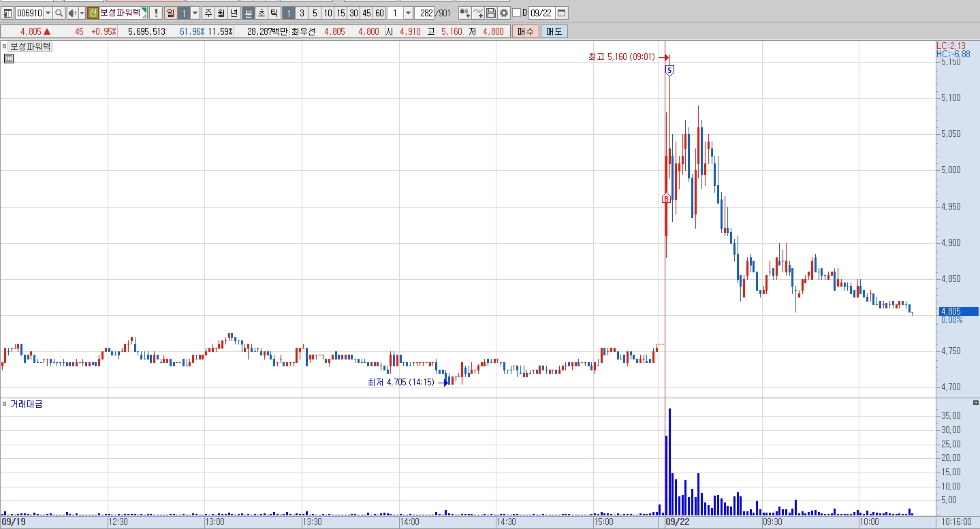The image size is (980, 529).
Task: Click the 거래대금 volume panel label
Action: click(26, 404)
